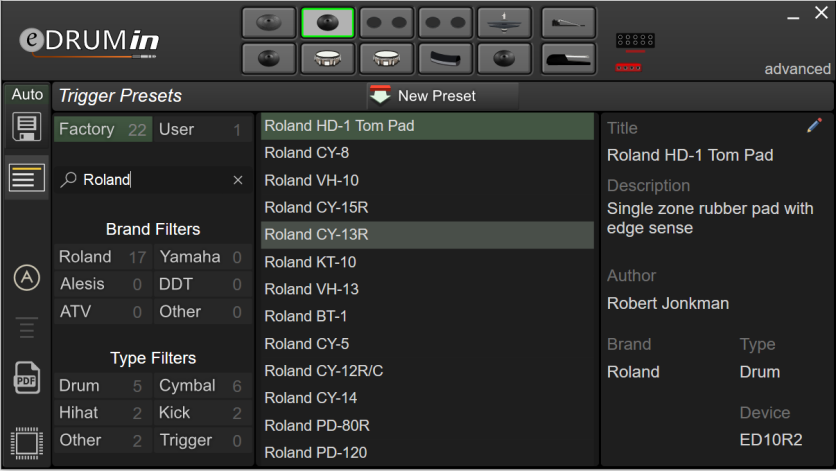The height and width of the screenshot is (471, 836).
Task: Select the curved kick bar pad input
Action: tap(445, 59)
